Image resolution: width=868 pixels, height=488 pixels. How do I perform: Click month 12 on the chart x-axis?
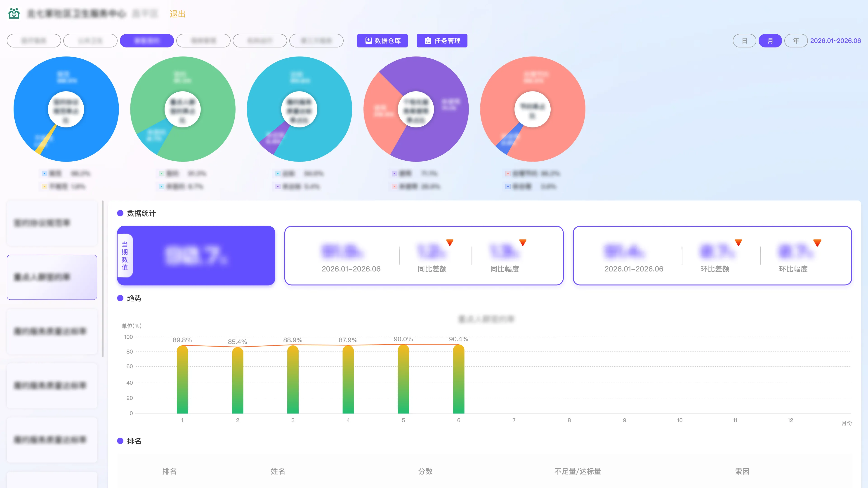[790, 420]
